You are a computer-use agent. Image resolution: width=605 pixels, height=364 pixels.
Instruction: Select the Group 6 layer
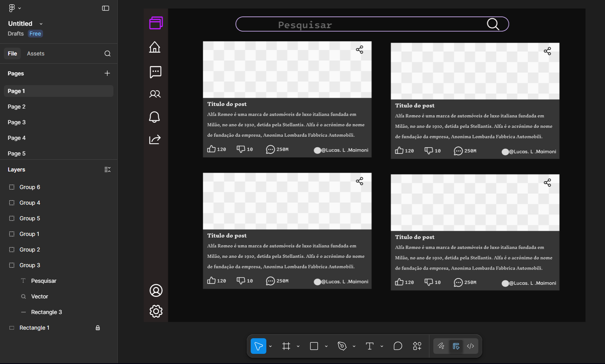tap(59, 187)
